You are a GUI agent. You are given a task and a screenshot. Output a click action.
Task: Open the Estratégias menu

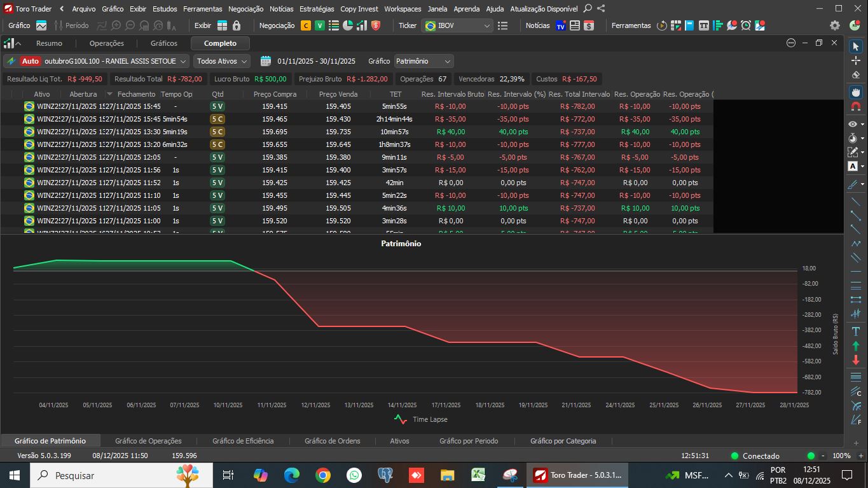(x=316, y=9)
